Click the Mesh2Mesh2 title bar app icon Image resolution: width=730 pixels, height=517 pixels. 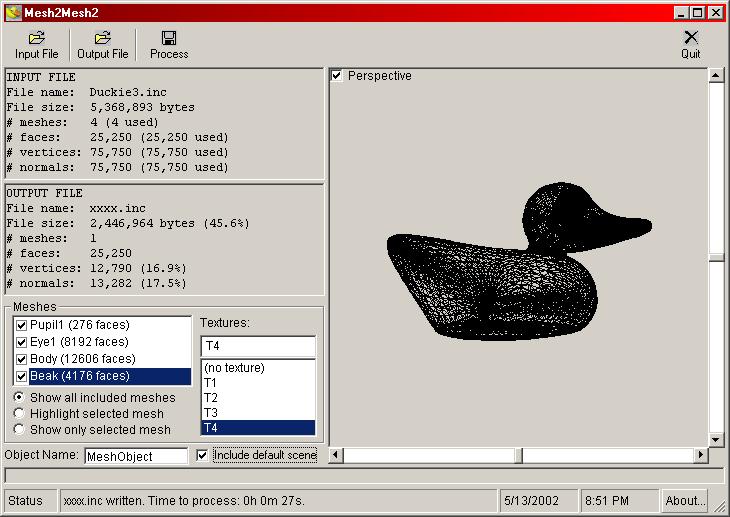(x=12, y=12)
